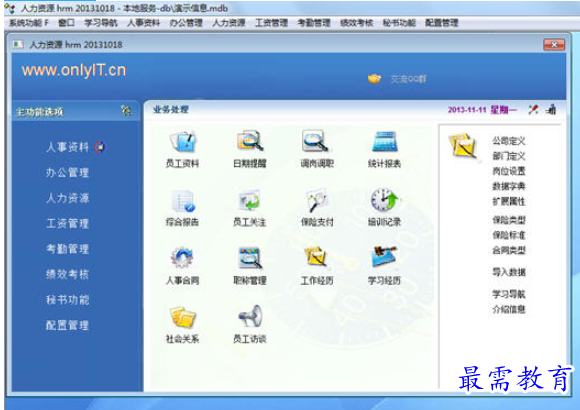Close the inner 人力资源 hrm window
Viewport: 580px width, 410px height.
554,45
